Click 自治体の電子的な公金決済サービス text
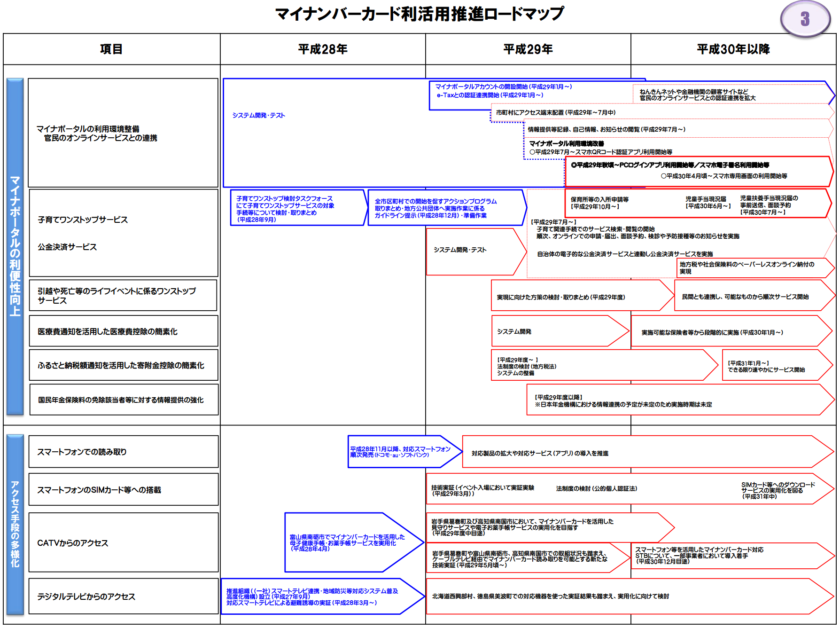 [625, 254]
